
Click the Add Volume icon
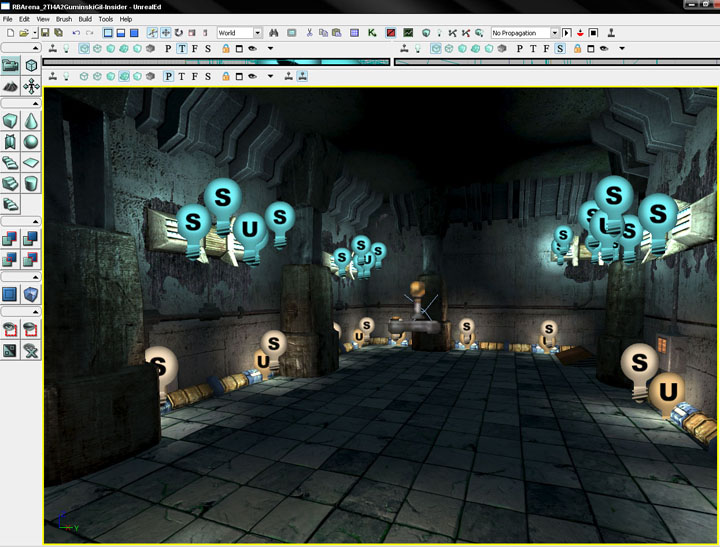coord(31,294)
